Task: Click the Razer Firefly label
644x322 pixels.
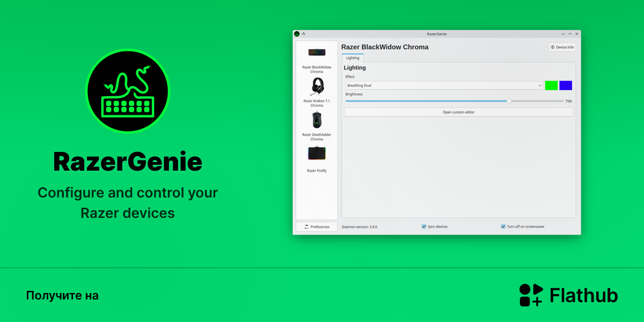Action: click(317, 171)
